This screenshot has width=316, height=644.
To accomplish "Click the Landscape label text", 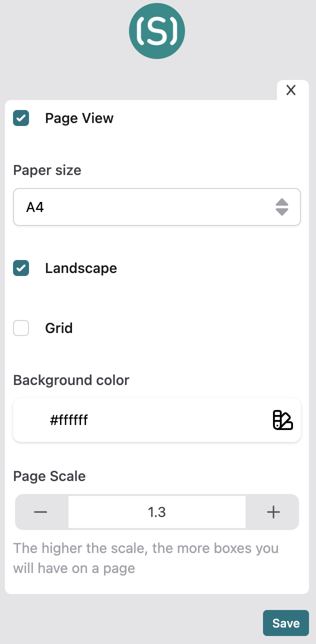I will click(81, 268).
